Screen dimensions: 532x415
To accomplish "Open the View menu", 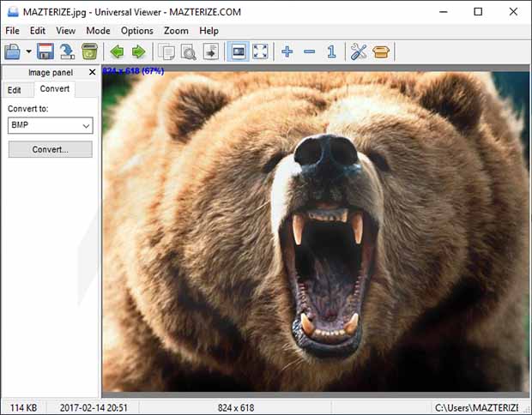I will [x=65, y=31].
